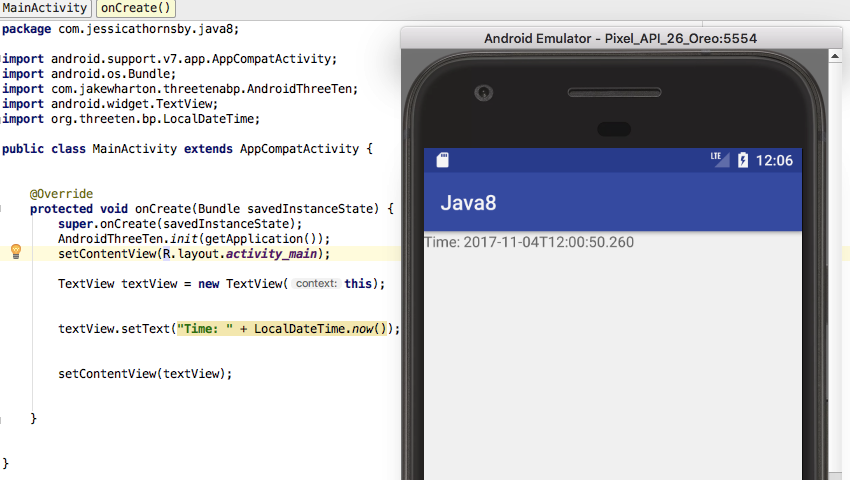Click the onCreate() breadcrumb
This screenshot has height=480, width=850.
point(136,8)
